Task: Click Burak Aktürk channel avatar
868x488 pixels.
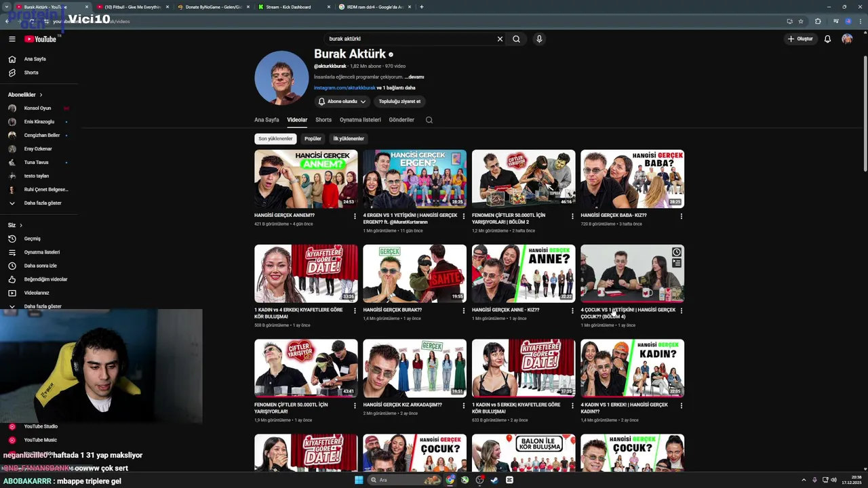Action: pyautogui.click(x=281, y=78)
